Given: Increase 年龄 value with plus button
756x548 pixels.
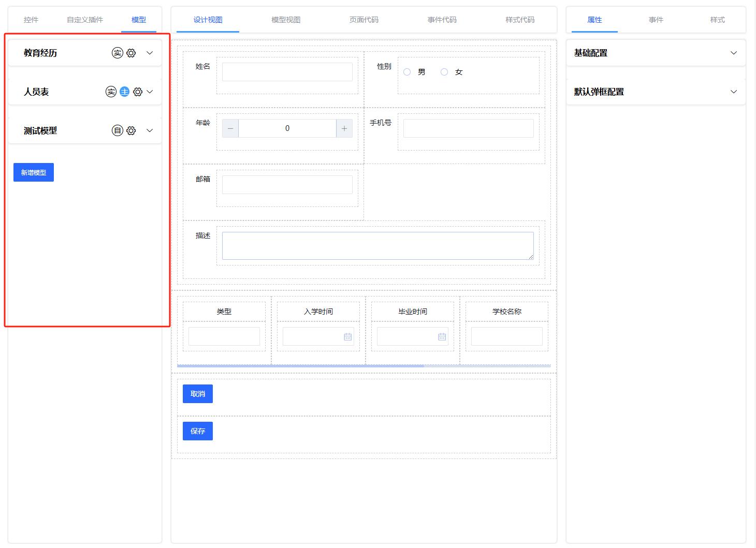Looking at the screenshot, I should 344,128.
